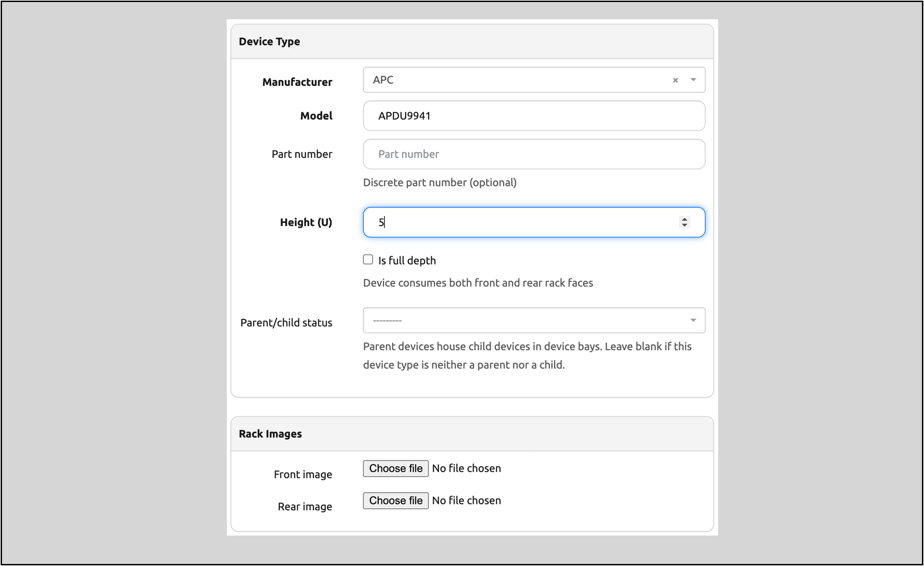Choose a file for the Rear image
The image size is (924, 566).
click(395, 500)
